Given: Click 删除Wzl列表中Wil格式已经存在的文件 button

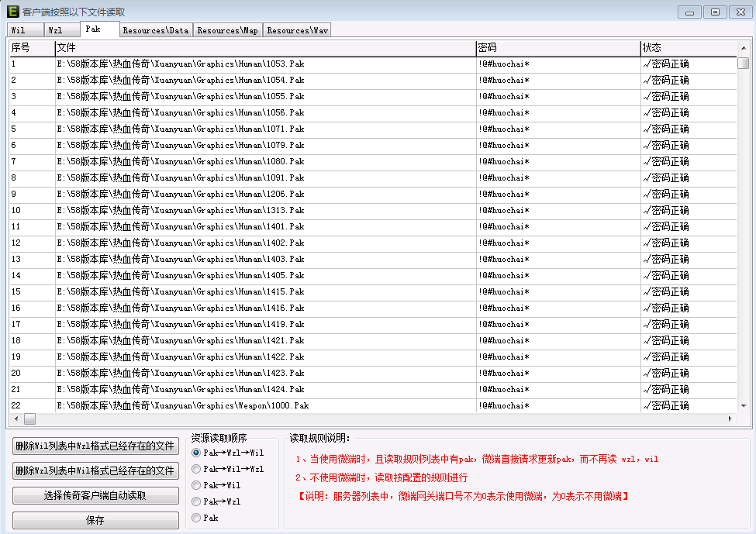Looking at the screenshot, I should pos(95,471).
